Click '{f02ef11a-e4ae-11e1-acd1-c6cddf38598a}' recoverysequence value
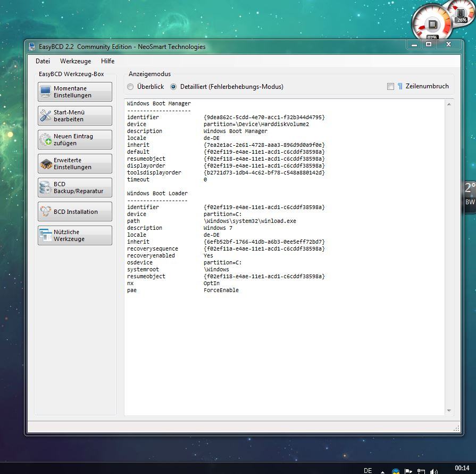Image resolution: width=476 pixels, height=474 pixels. coord(264,248)
